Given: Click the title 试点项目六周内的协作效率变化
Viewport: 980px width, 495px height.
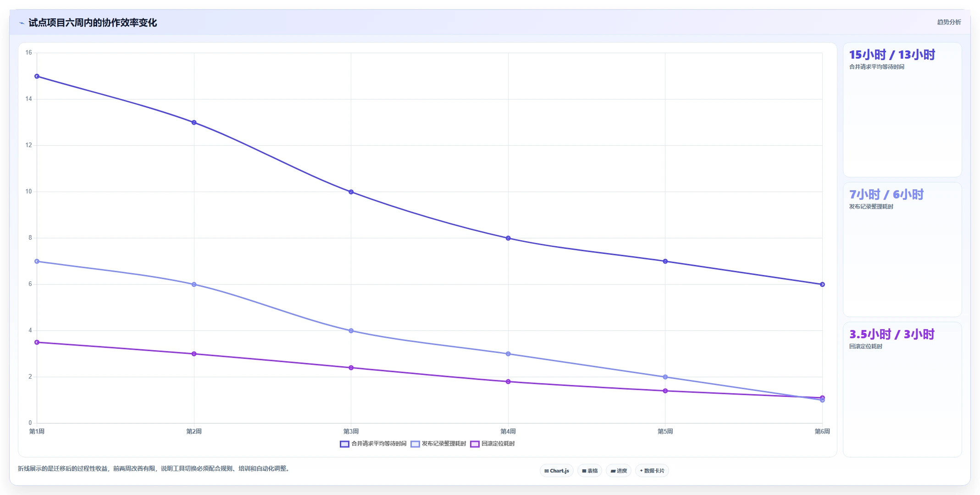Looking at the screenshot, I should (93, 23).
